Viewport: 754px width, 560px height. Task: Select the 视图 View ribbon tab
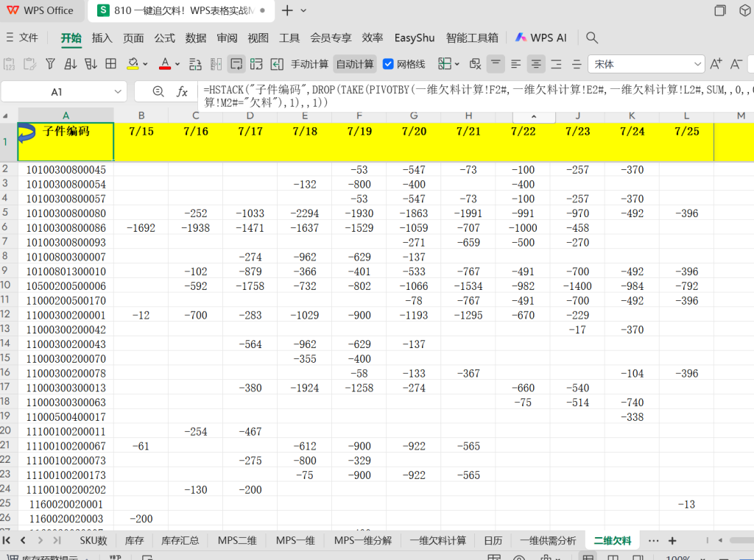(x=258, y=38)
